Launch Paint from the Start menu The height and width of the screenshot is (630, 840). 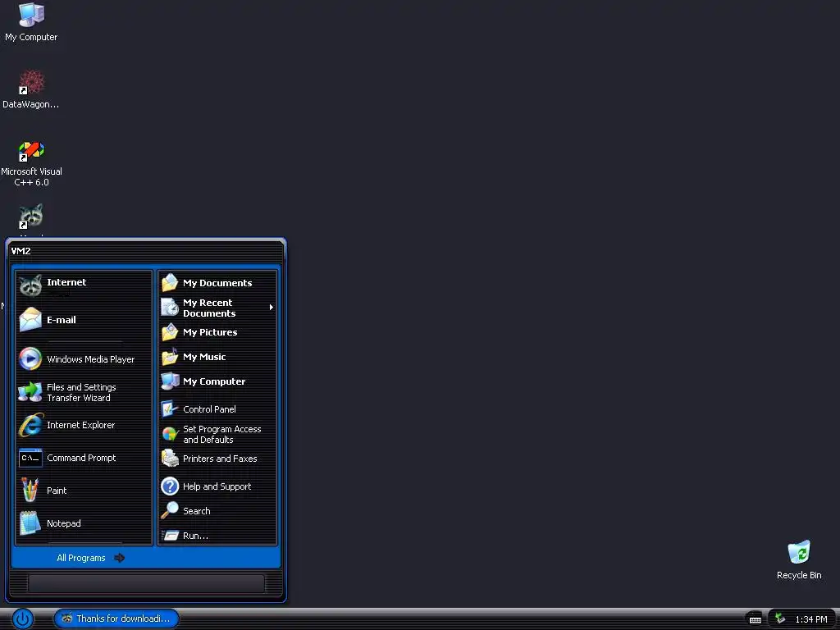click(x=84, y=491)
